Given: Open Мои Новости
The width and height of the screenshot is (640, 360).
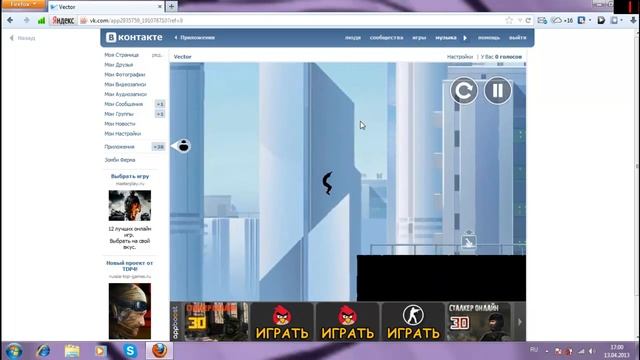Looking at the screenshot, I should pyautogui.click(x=120, y=124).
